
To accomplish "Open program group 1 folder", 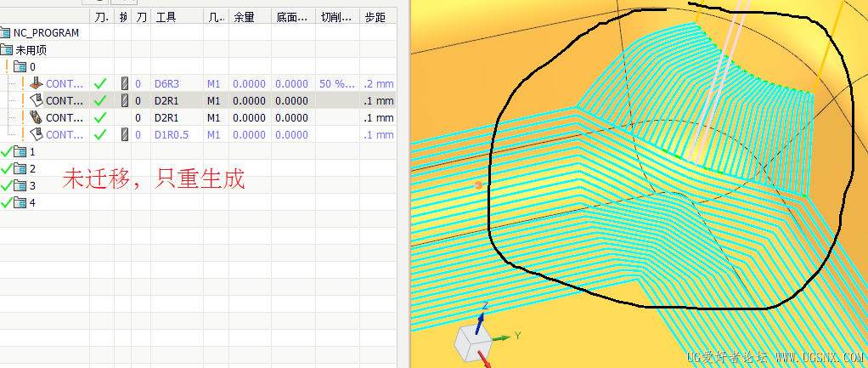I will 20,152.
